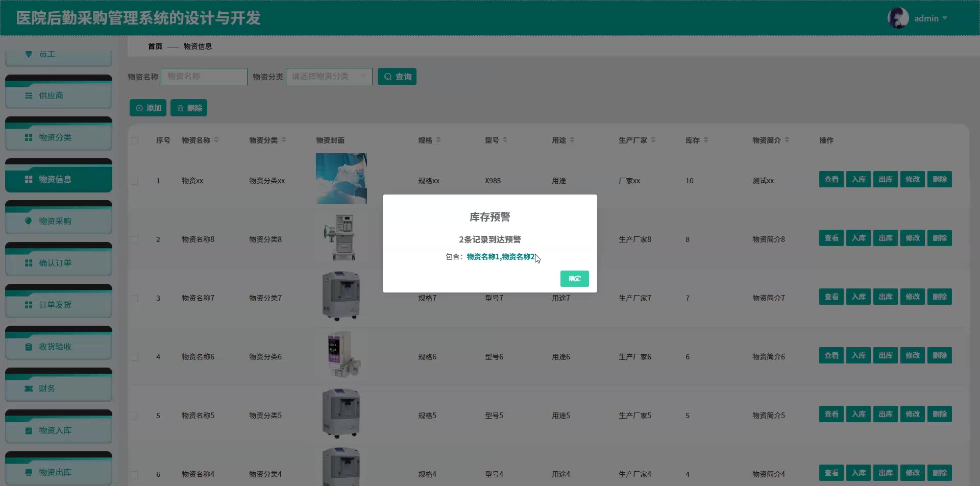This screenshot has height=486, width=980.
Task: Sort by 生产厂家 column sort arrows
Action: click(x=653, y=140)
